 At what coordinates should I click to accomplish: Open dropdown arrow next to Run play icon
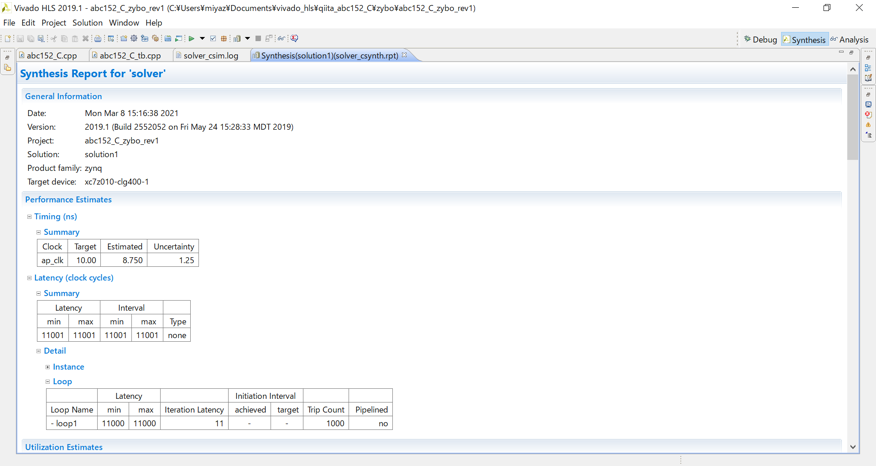point(202,39)
